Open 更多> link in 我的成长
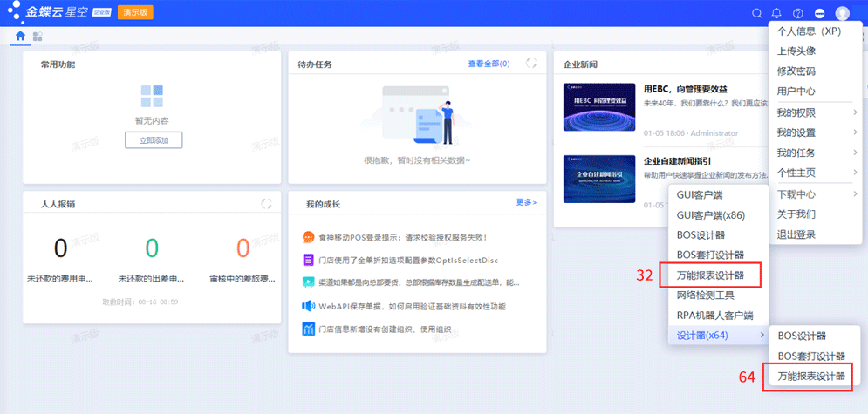This screenshot has height=414, width=868. click(526, 202)
